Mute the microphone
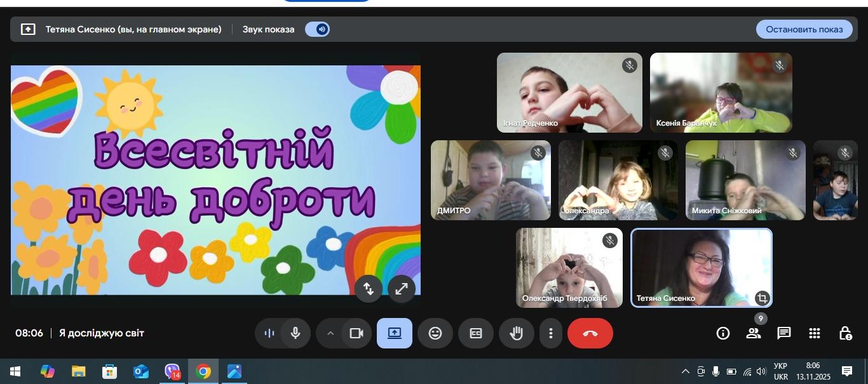Viewport: 868px width, 384px height. (x=295, y=333)
